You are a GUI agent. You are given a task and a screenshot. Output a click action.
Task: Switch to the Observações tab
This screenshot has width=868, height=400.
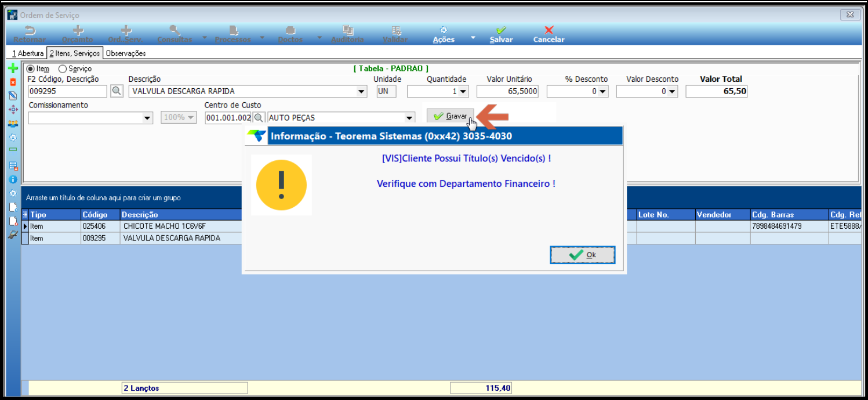pos(126,53)
